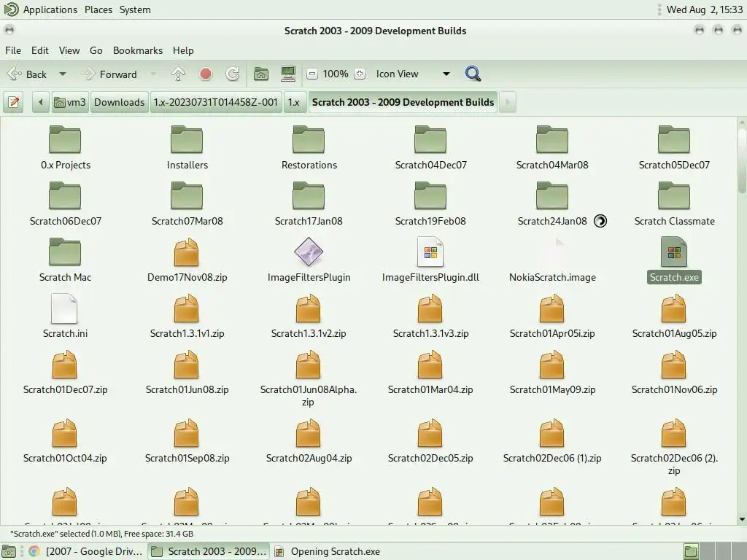This screenshot has width=747, height=560.
Task: Click the clock showing Wed Aug 2, 15:33
Action: (705, 9)
